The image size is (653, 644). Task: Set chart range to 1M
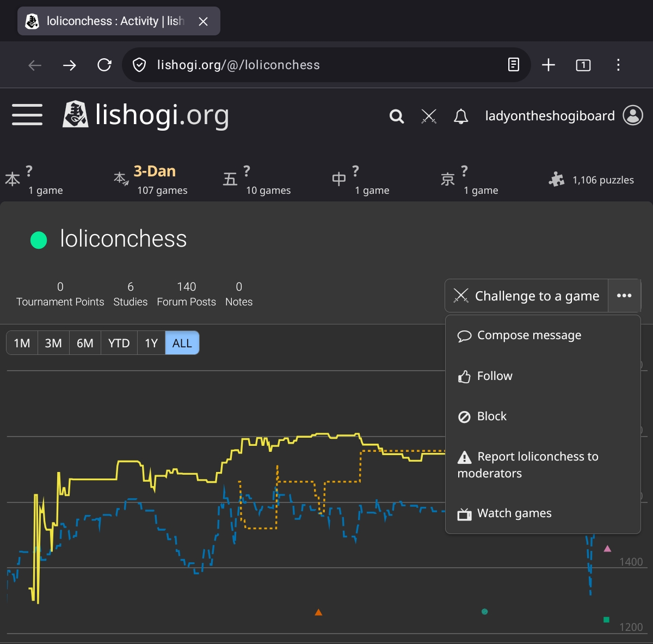coord(22,343)
